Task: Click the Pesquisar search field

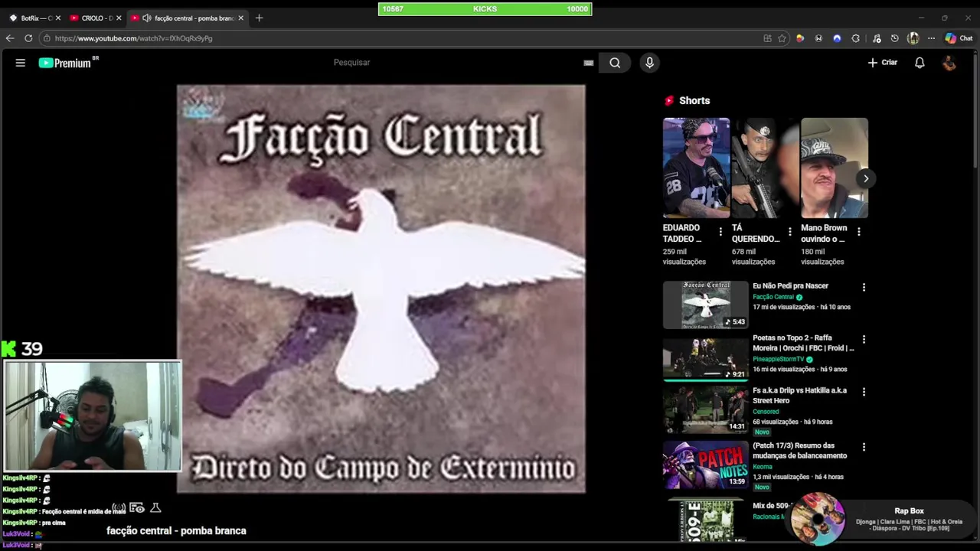Action: [456, 63]
